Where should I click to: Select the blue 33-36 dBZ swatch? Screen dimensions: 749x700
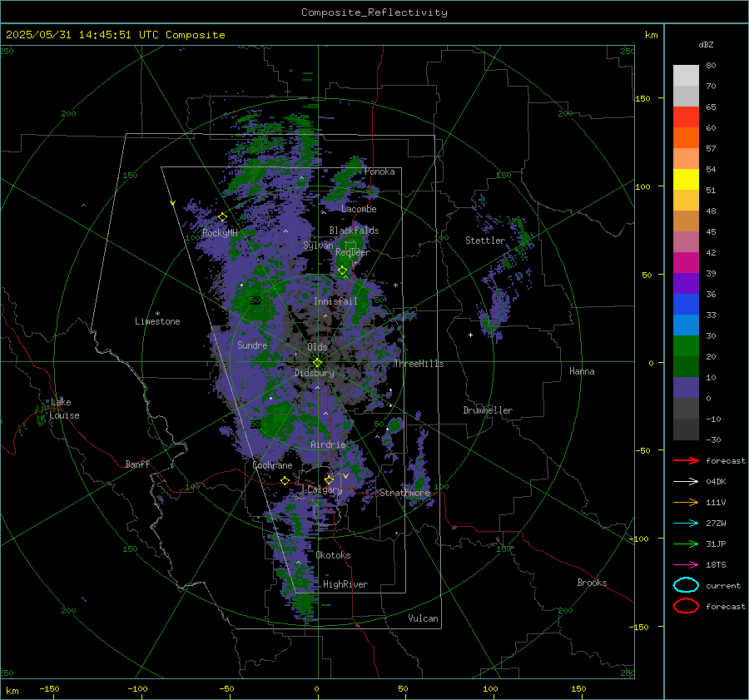(686, 304)
